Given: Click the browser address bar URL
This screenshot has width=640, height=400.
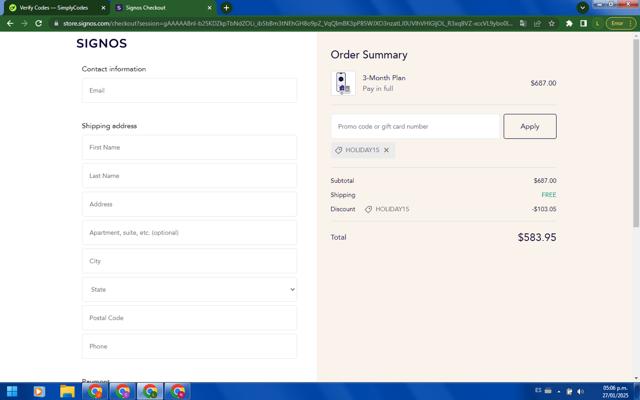Looking at the screenshot, I should tap(287, 24).
